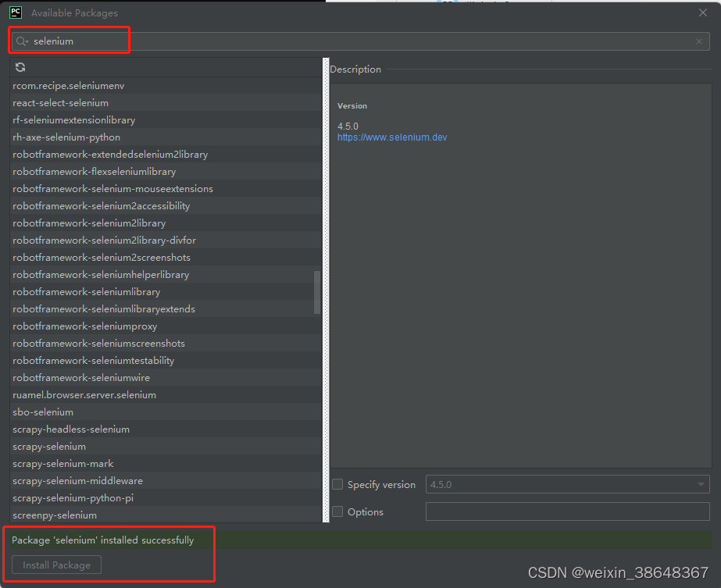Click the PyCharm logo icon in title bar
The width and height of the screenshot is (721, 588).
point(16,12)
